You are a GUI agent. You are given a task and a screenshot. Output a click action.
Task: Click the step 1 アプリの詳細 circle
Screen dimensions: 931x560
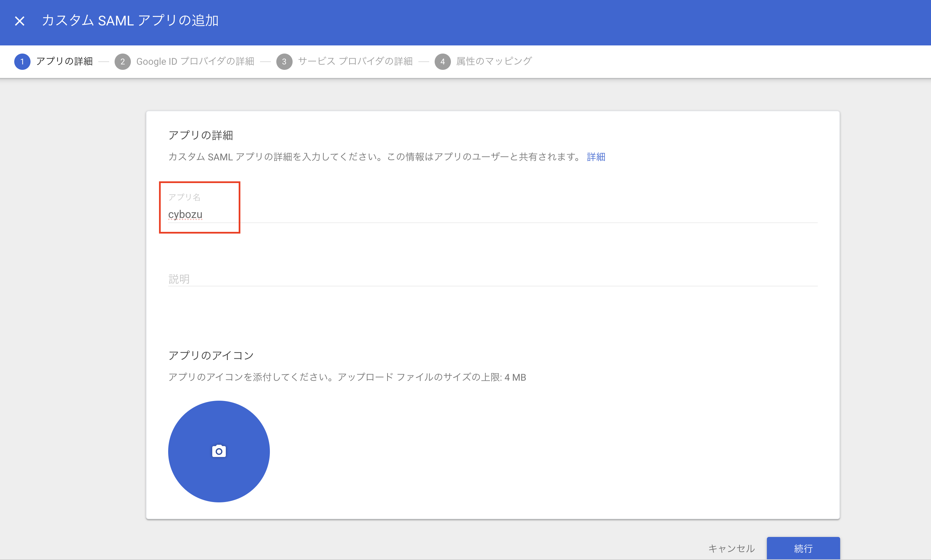click(x=22, y=61)
